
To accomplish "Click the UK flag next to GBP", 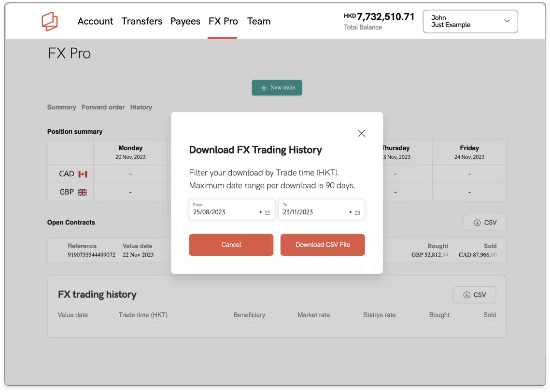I will click(83, 192).
